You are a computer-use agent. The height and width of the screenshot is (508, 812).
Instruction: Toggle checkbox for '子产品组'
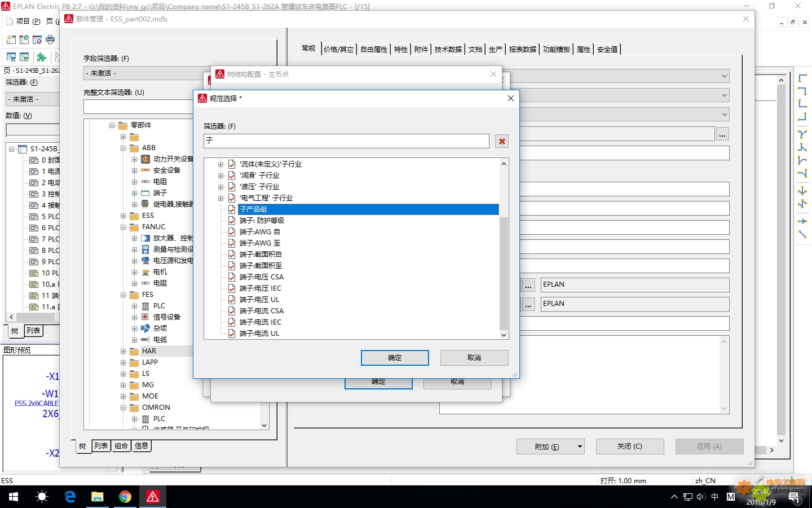coord(232,209)
